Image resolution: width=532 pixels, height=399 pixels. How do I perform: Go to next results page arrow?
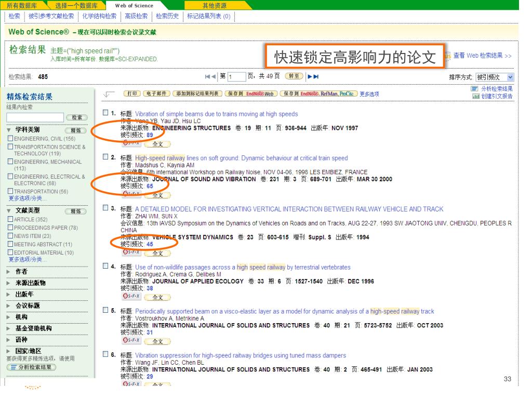click(x=310, y=77)
